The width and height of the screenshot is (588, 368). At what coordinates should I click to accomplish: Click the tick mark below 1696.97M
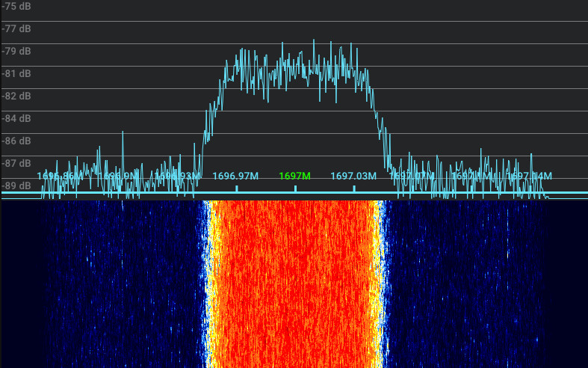click(236, 188)
